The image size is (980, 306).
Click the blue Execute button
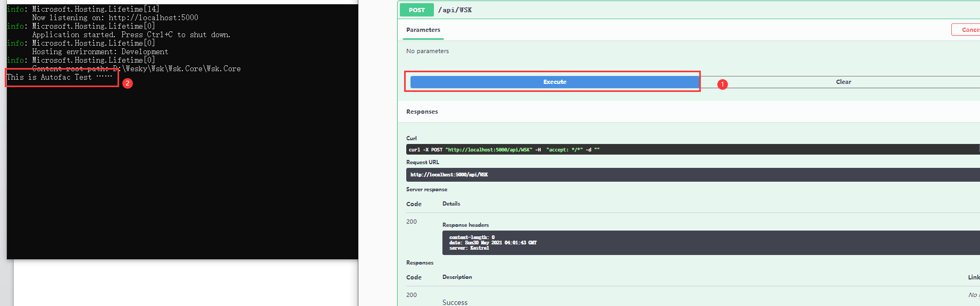pyautogui.click(x=555, y=82)
